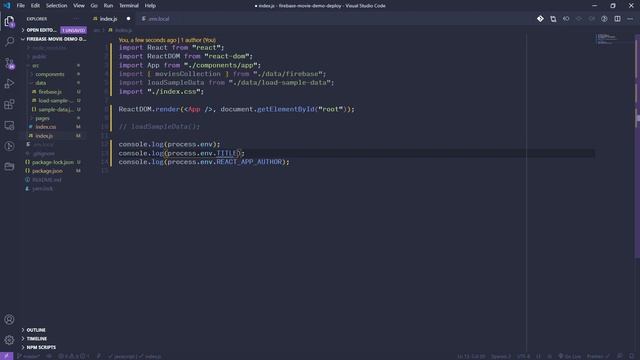Click Spaces indentation in status bar
This screenshot has width=640, height=360.
coord(501,356)
